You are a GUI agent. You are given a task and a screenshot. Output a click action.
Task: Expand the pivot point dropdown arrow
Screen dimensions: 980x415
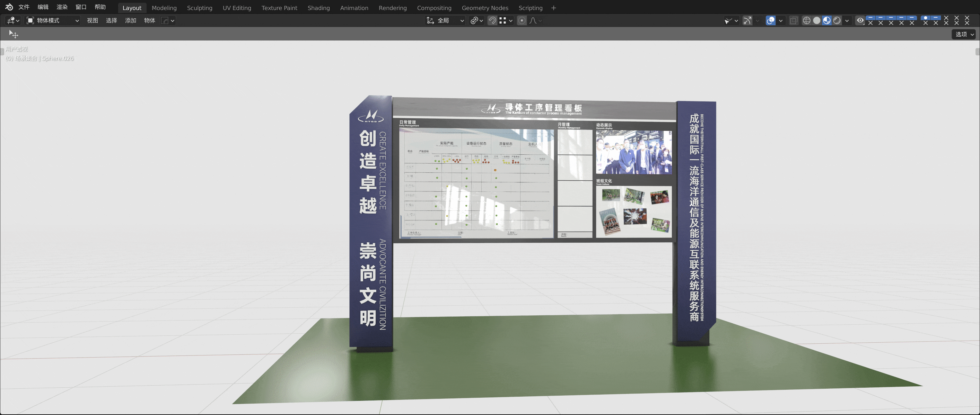click(481, 20)
